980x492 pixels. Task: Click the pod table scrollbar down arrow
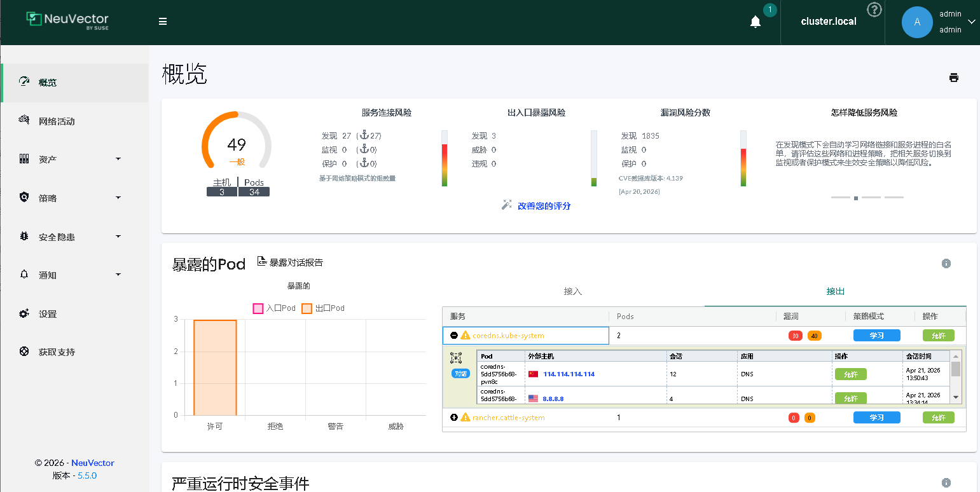pyautogui.click(x=956, y=397)
